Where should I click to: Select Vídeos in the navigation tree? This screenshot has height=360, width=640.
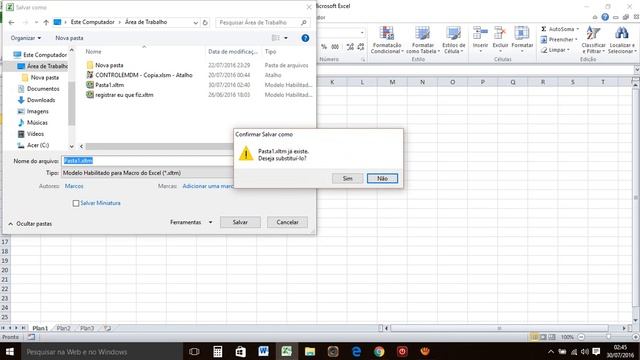(31, 134)
